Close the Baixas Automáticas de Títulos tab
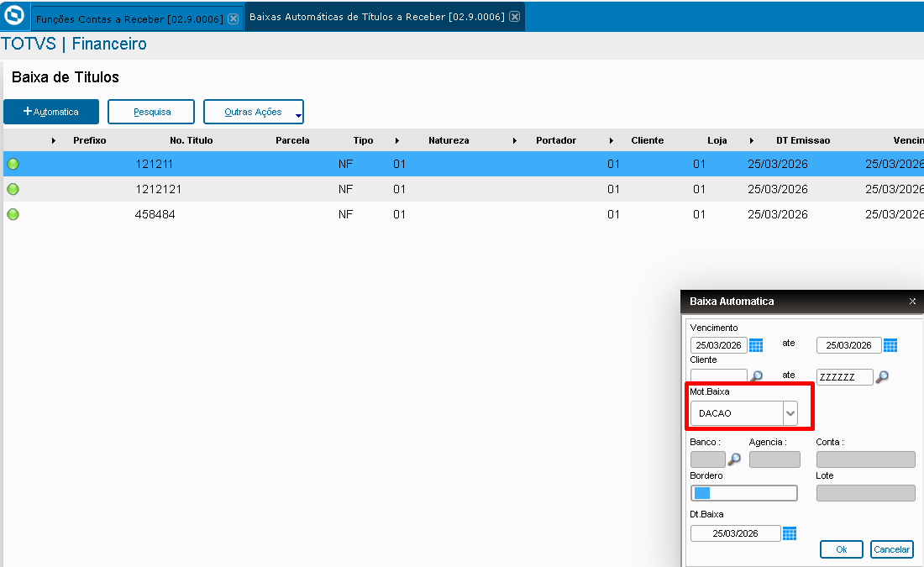 coord(514,17)
